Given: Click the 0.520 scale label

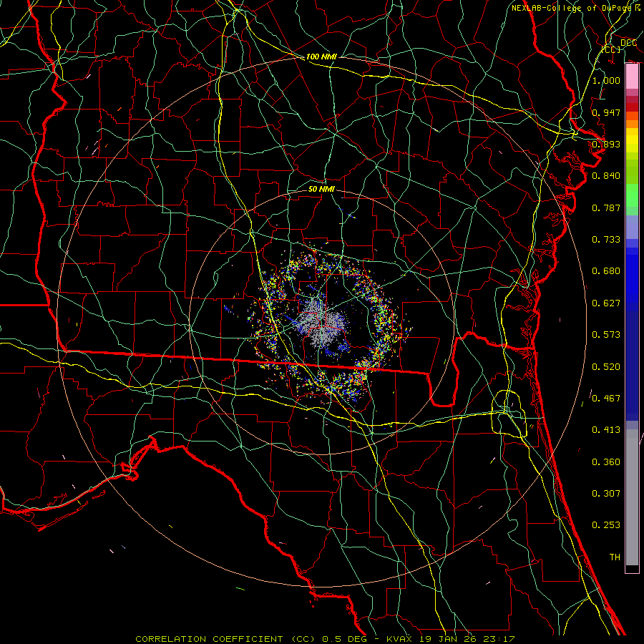Looking at the screenshot, I should (x=605, y=366).
